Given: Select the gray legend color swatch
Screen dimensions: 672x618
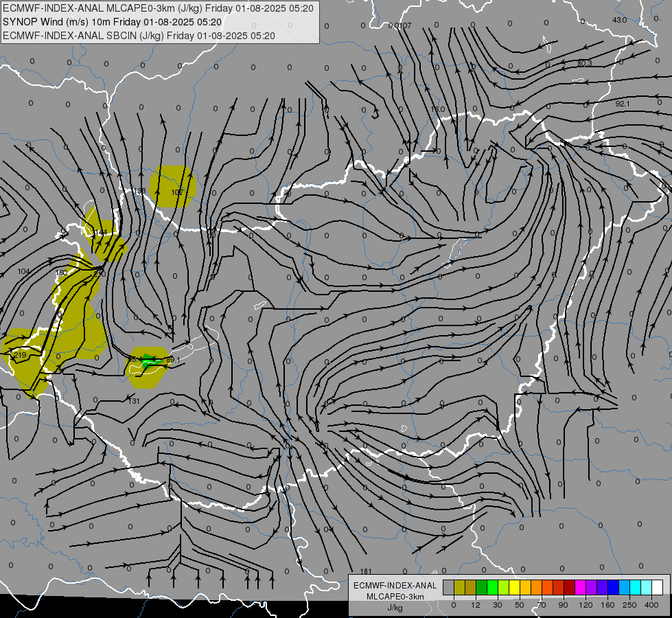Looking at the screenshot, I should [x=448, y=588].
